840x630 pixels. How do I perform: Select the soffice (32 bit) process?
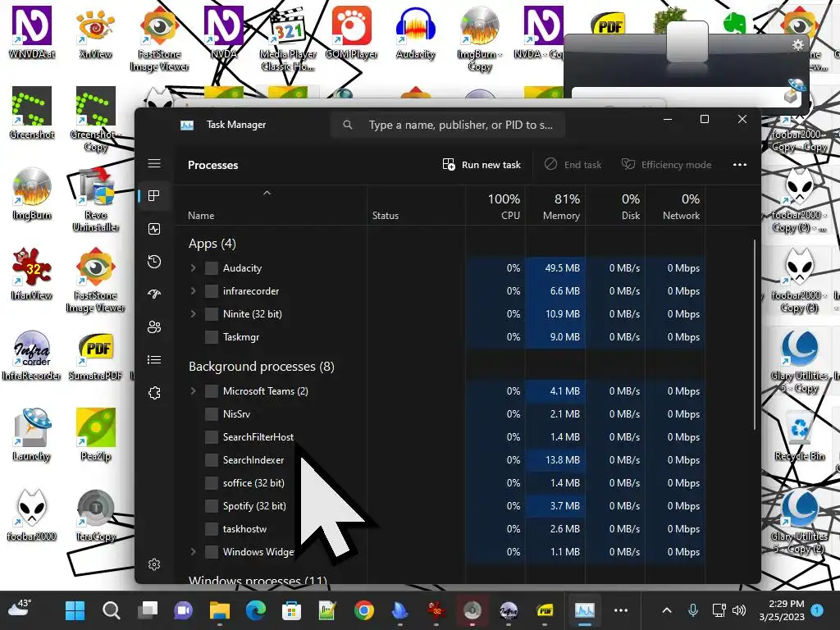point(441,483)
